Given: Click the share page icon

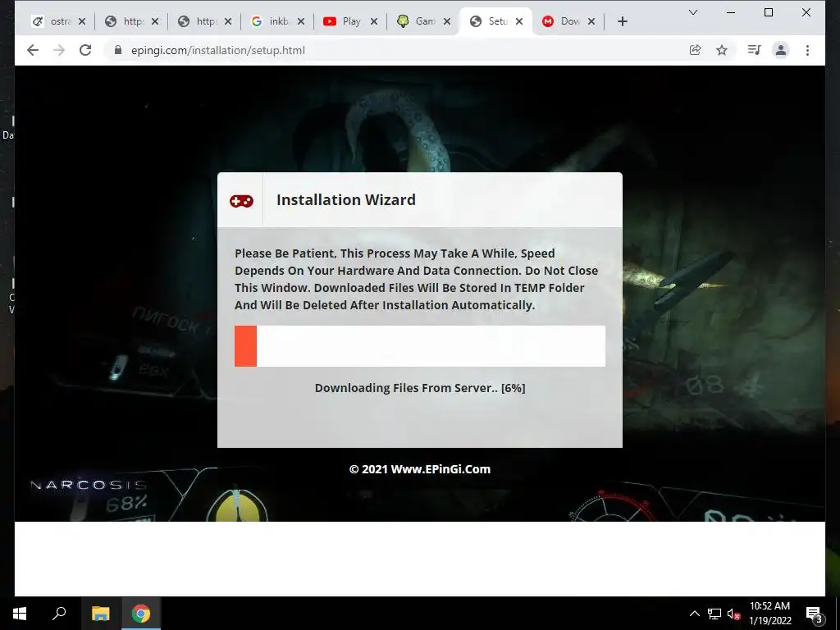Looking at the screenshot, I should (696, 50).
